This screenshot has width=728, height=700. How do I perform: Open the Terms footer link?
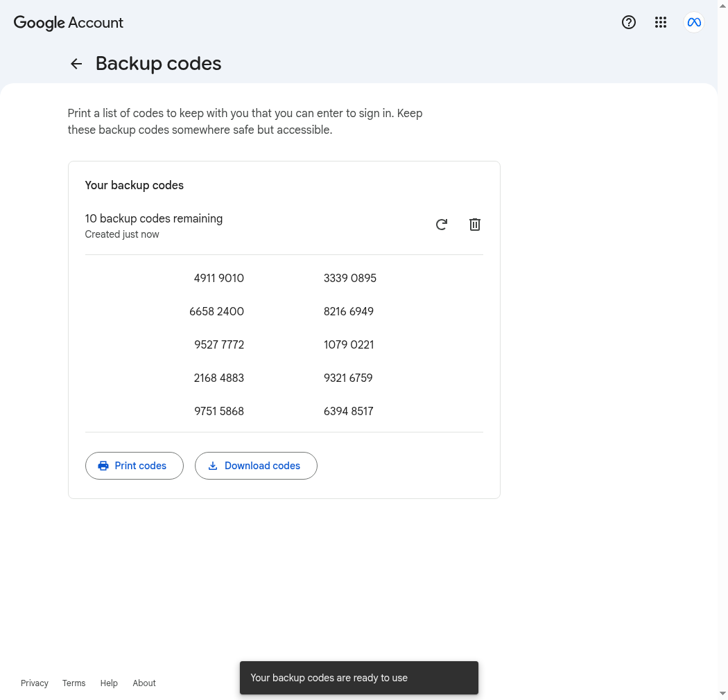point(73,683)
